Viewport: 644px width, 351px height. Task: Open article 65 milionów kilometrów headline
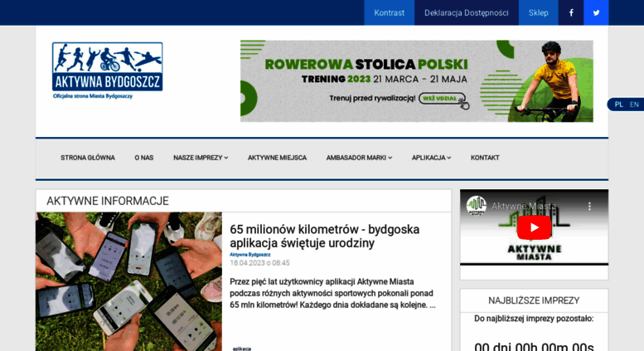tap(324, 236)
